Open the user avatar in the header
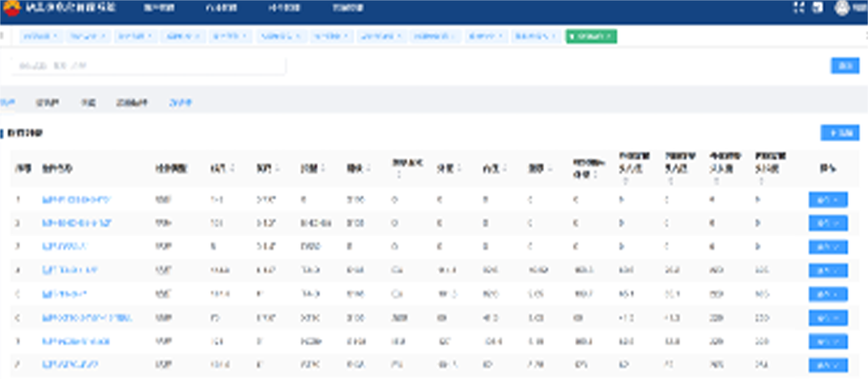 coord(841,8)
